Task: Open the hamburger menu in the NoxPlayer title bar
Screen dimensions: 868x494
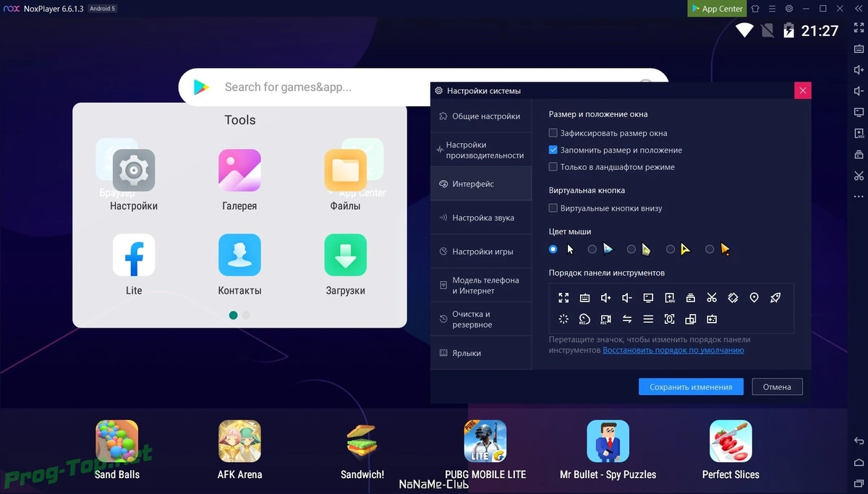Action: click(x=772, y=9)
